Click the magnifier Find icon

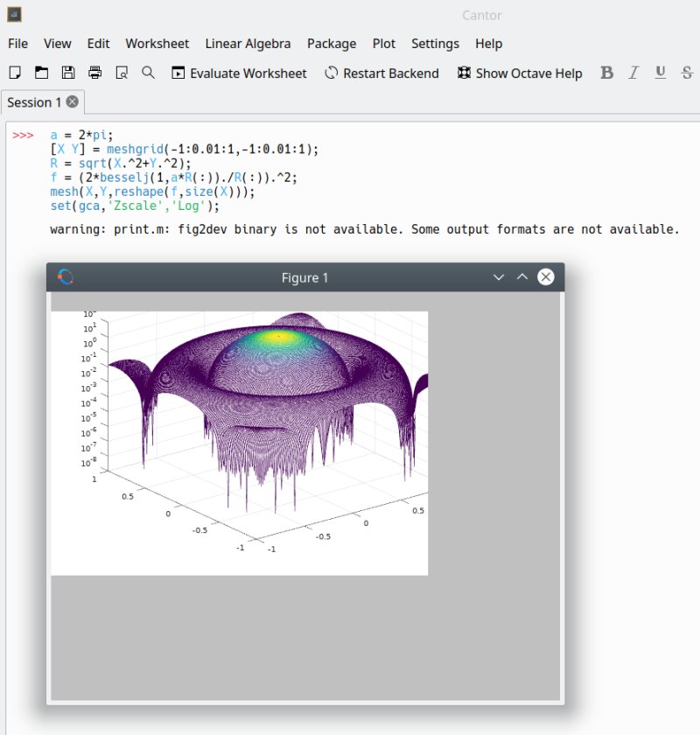(x=149, y=73)
